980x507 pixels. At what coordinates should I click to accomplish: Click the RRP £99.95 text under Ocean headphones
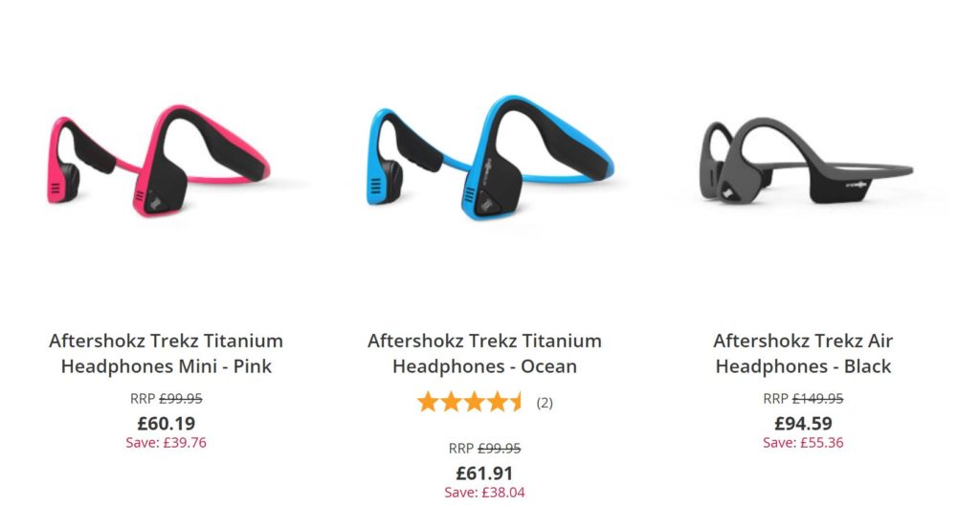click(484, 449)
